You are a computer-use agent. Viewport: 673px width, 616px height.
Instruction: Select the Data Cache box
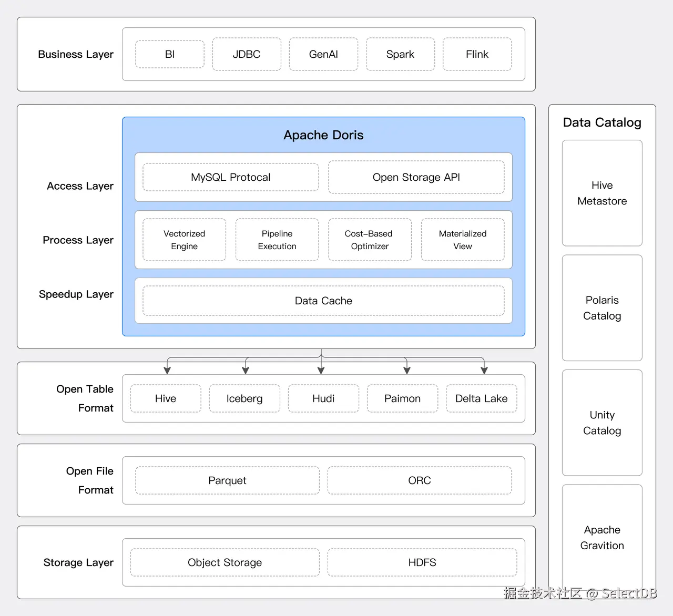323,301
